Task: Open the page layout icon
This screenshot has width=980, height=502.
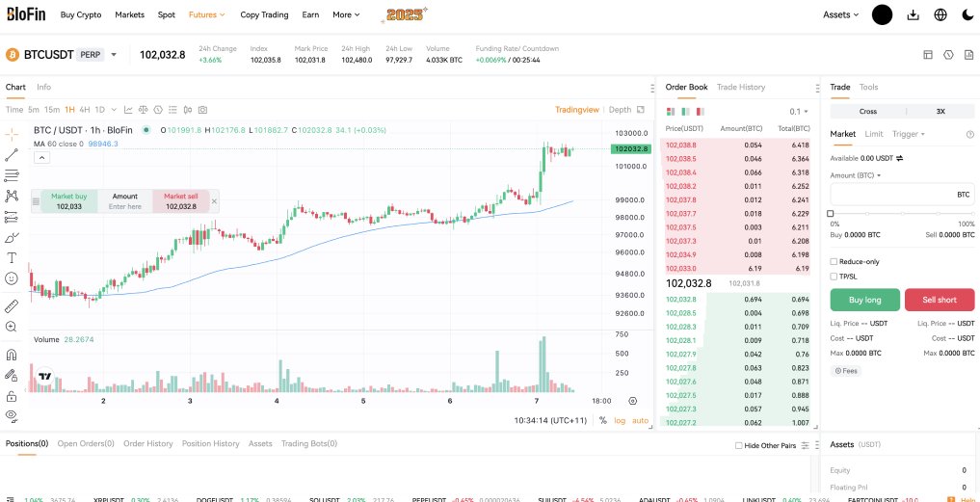Action: [x=928, y=55]
